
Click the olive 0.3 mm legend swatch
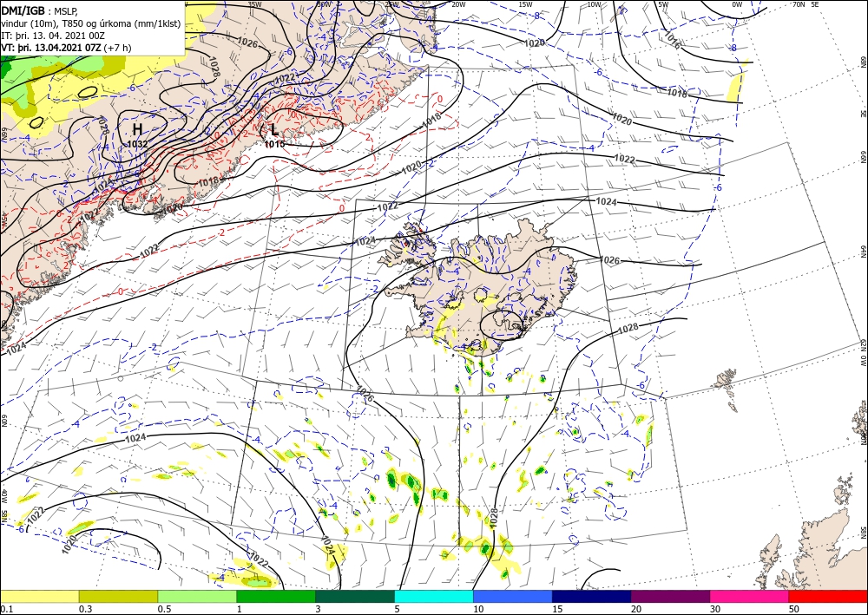pos(118,596)
